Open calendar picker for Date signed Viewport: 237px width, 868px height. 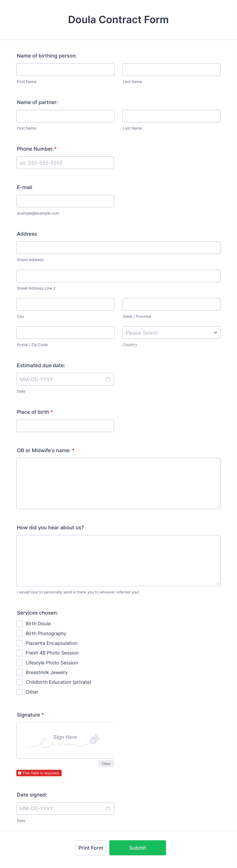pyautogui.click(x=108, y=808)
